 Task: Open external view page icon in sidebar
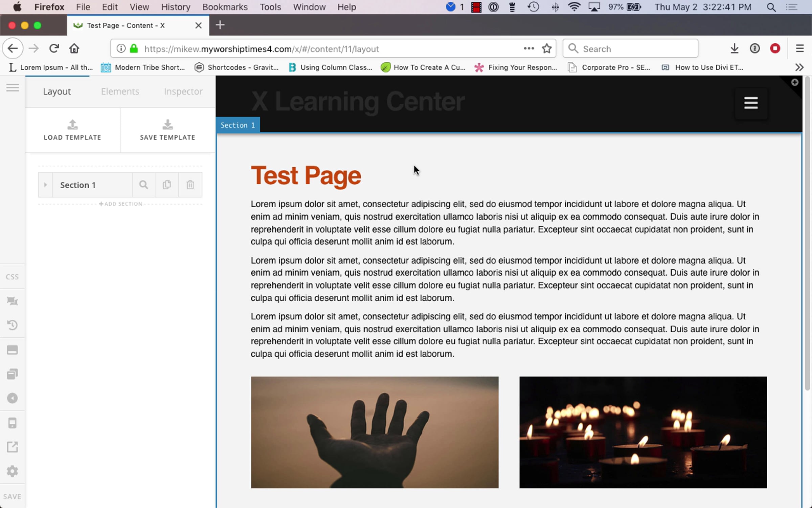(x=13, y=447)
